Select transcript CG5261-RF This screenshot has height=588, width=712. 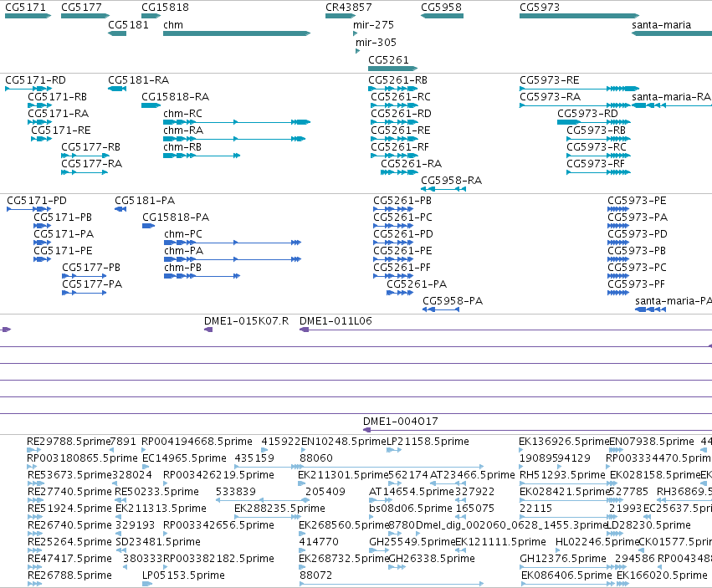[x=394, y=156]
